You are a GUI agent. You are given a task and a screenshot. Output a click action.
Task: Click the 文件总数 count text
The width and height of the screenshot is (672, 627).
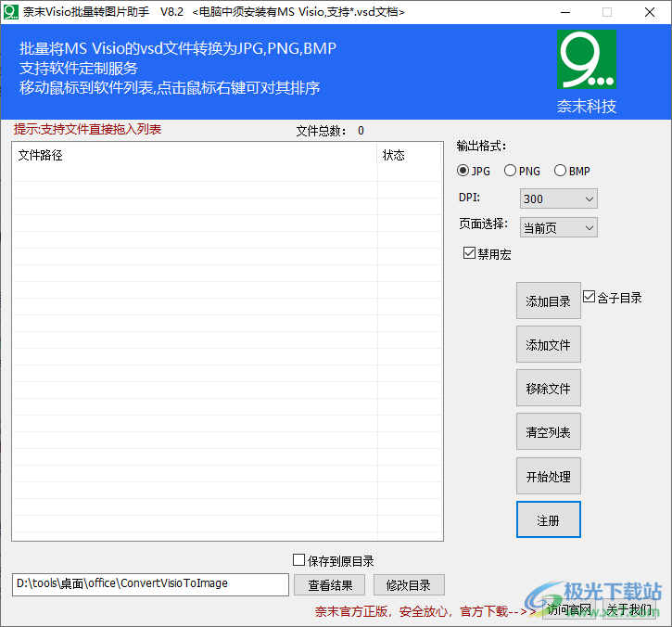pos(330,131)
